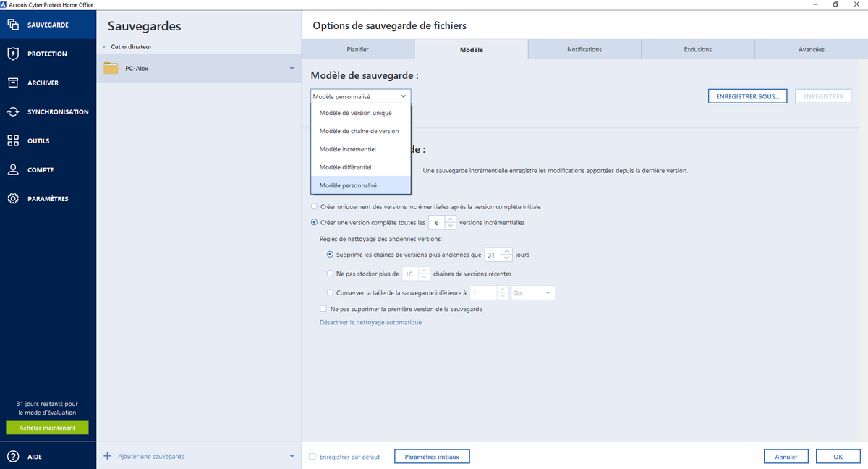Choose Modèle incrémentiel from the list
This screenshot has height=469, width=868.
(361, 149)
